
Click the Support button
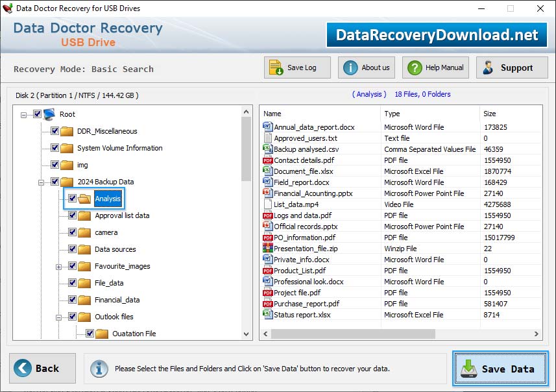[x=512, y=67]
